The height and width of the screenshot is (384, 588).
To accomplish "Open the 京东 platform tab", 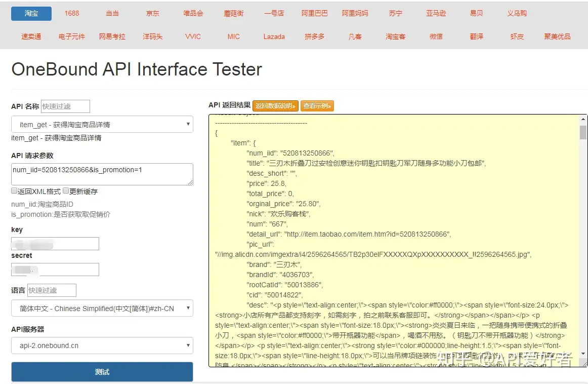I will point(153,14).
